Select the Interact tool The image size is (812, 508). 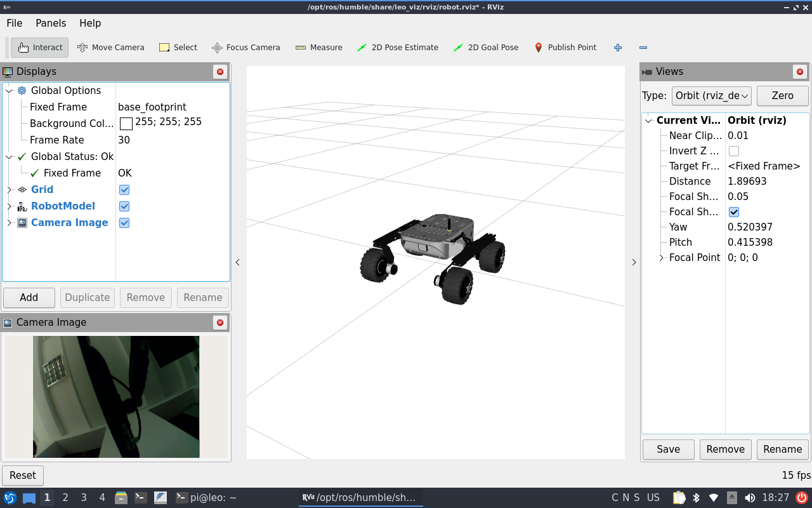click(x=39, y=47)
